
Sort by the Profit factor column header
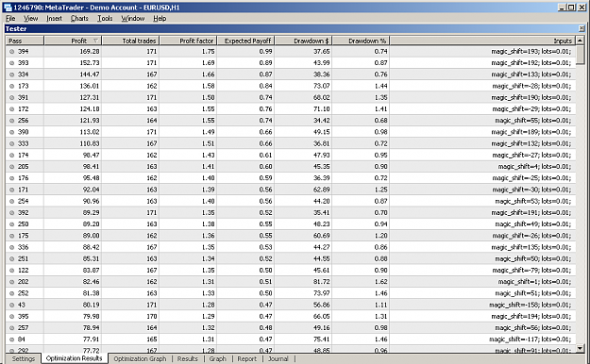[188, 41]
